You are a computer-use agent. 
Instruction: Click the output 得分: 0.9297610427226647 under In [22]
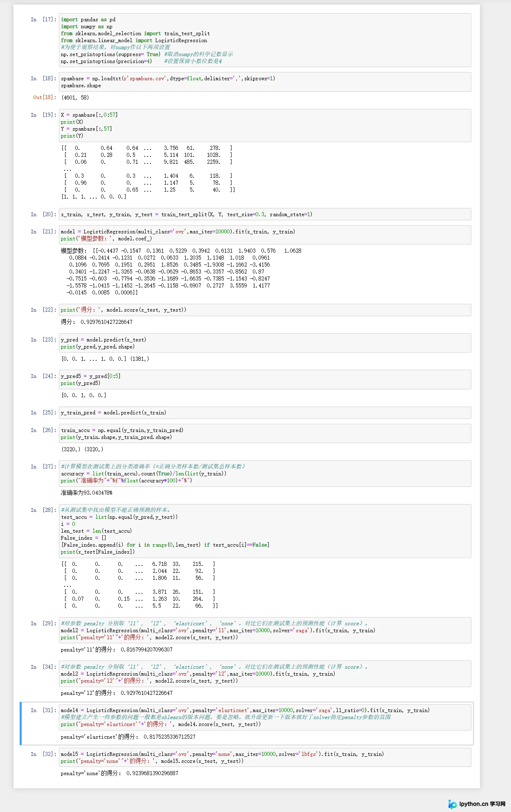pyautogui.click(x=97, y=322)
